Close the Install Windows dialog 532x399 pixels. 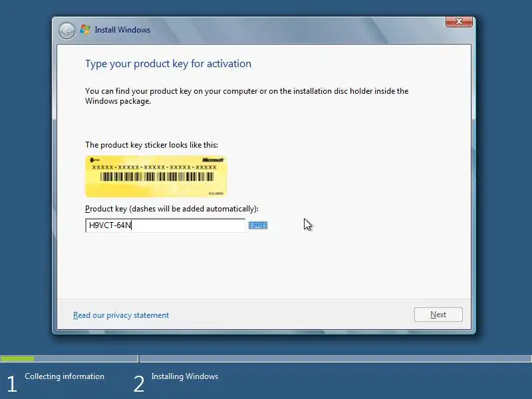click(x=459, y=21)
